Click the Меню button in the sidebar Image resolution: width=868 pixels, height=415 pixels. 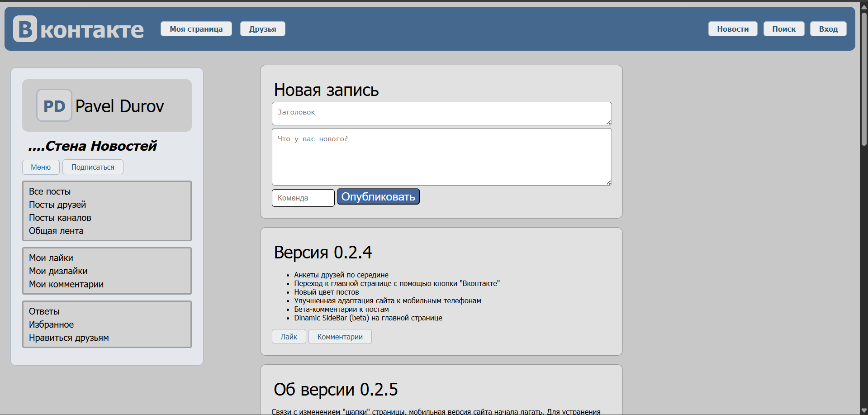[x=41, y=167]
